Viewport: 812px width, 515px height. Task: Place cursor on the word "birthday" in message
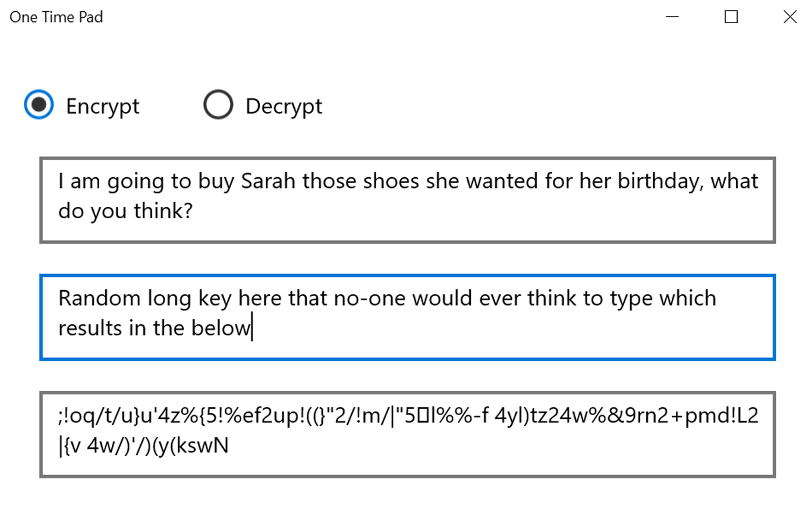[x=657, y=181]
